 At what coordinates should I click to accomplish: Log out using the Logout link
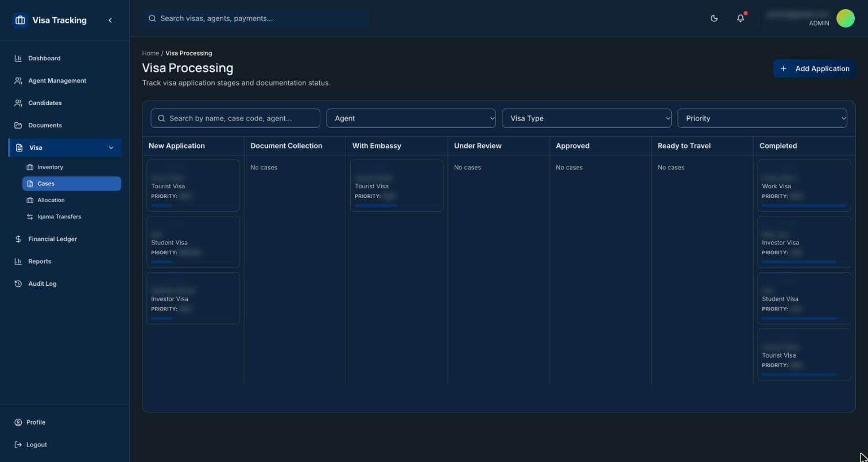65,445
